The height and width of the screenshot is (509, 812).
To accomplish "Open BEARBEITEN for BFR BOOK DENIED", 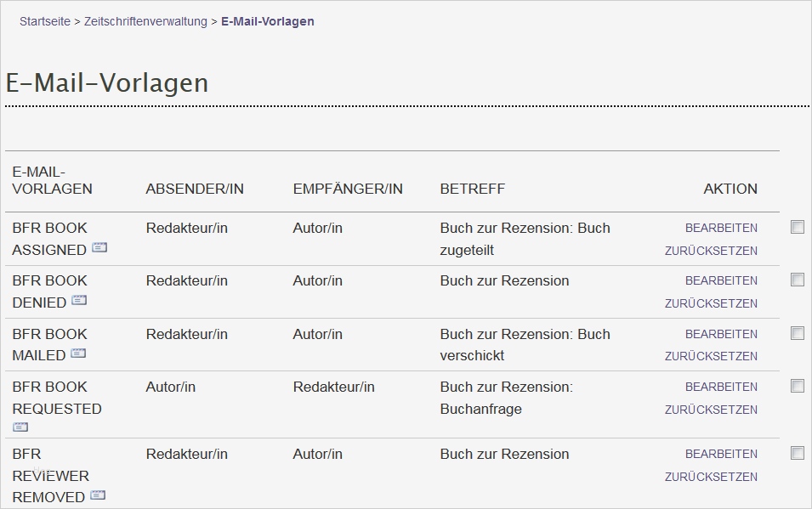I will [720, 280].
